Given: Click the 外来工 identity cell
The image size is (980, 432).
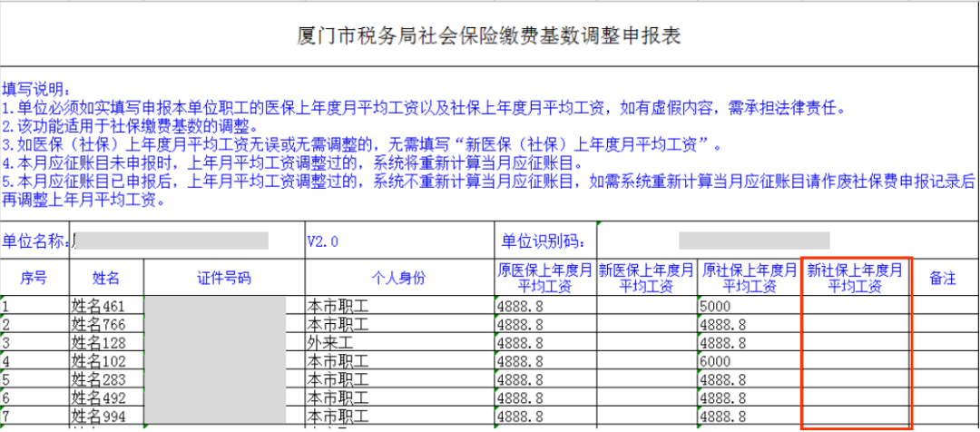Looking at the screenshot, I should pyautogui.click(x=398, y=343).
